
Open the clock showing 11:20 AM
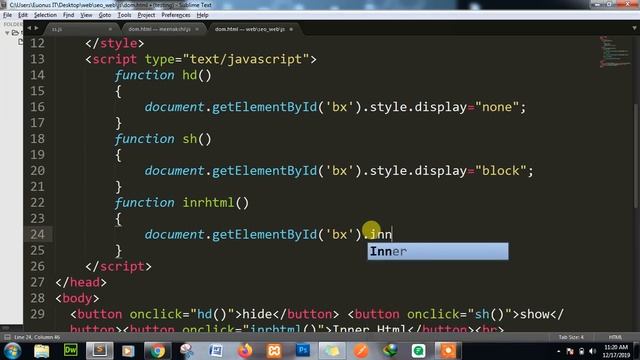pos(616,351)
